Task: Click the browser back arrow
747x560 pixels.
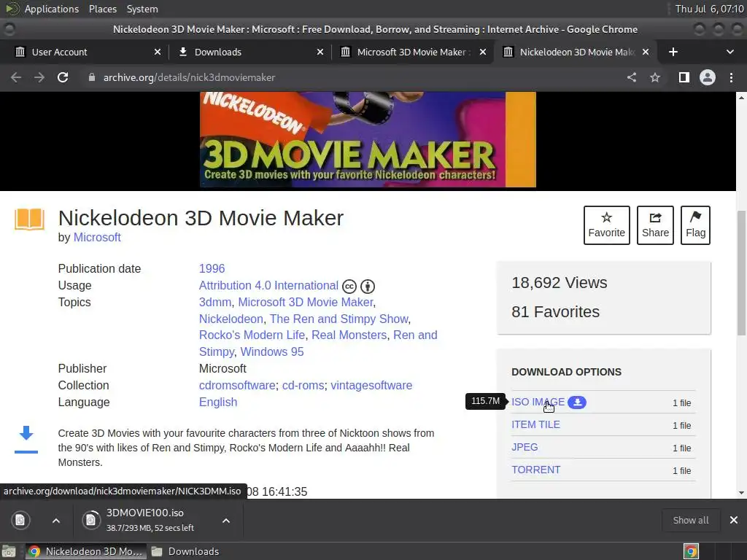Action: point(16,77)
